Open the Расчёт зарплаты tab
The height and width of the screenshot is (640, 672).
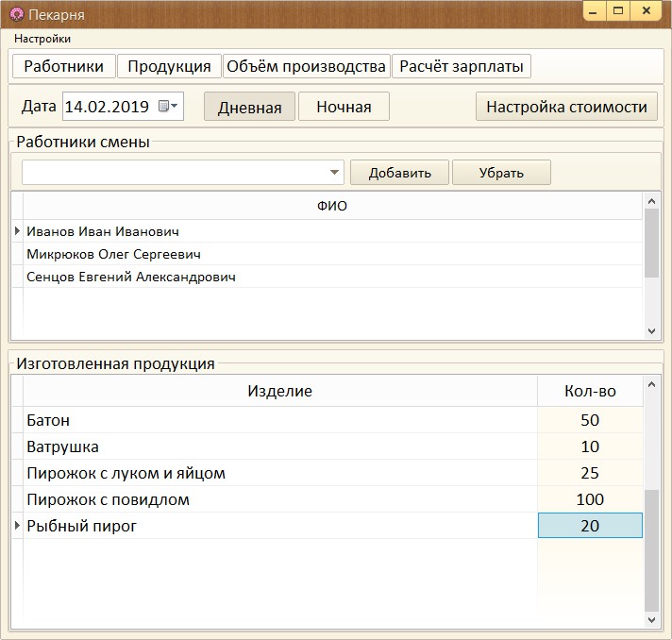(462, 66)
